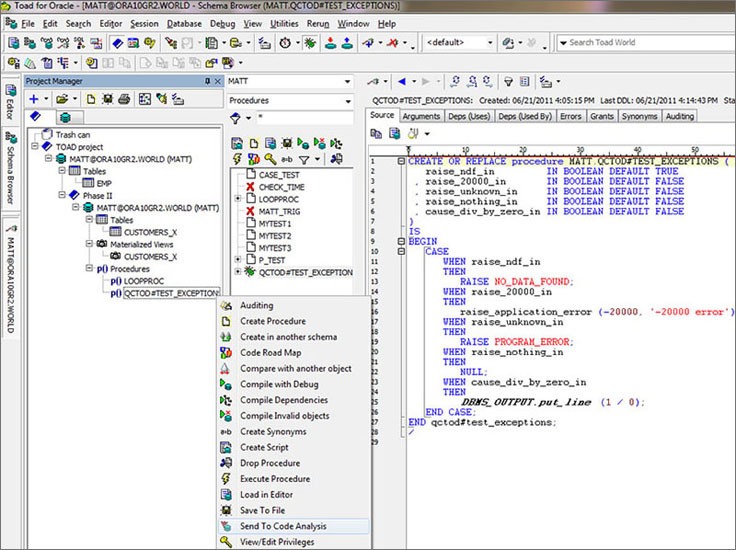736x550 pixels.
Task: Open the Utilities menu
Action: 284,23
